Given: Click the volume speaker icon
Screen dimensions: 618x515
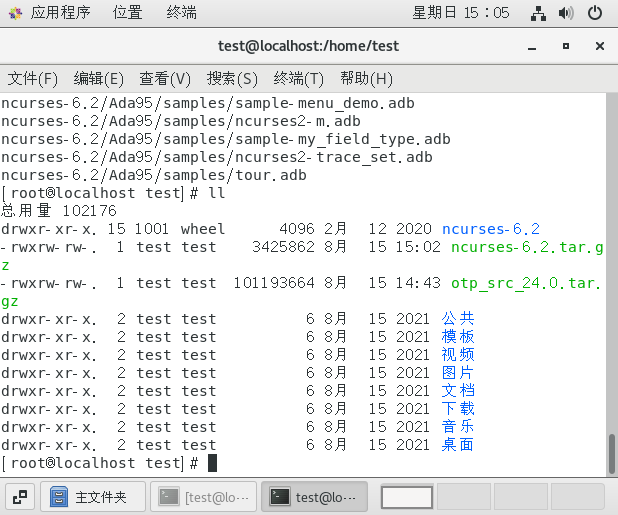Looking at the screenshot, I should (x=566, y=13).
